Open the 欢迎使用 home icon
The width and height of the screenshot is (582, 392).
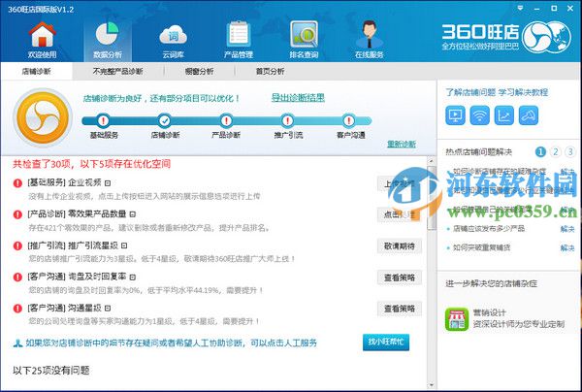[x=43, y=35]
